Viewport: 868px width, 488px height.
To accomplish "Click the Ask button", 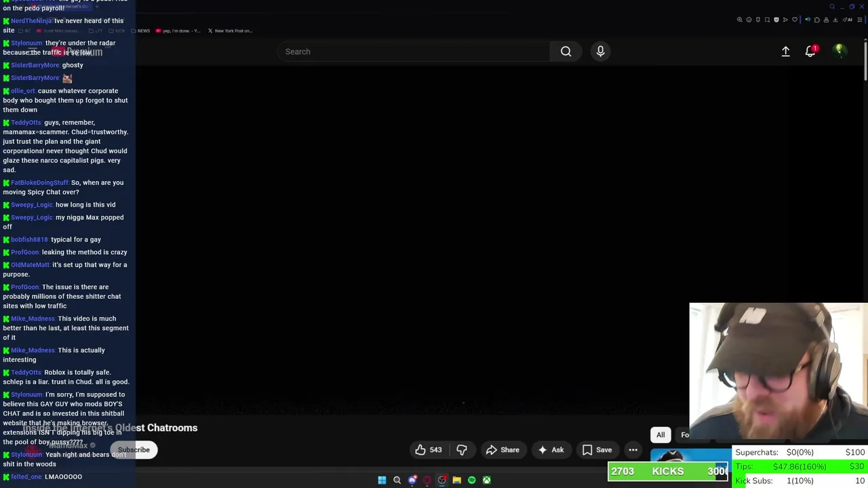I will pos(551,450).
